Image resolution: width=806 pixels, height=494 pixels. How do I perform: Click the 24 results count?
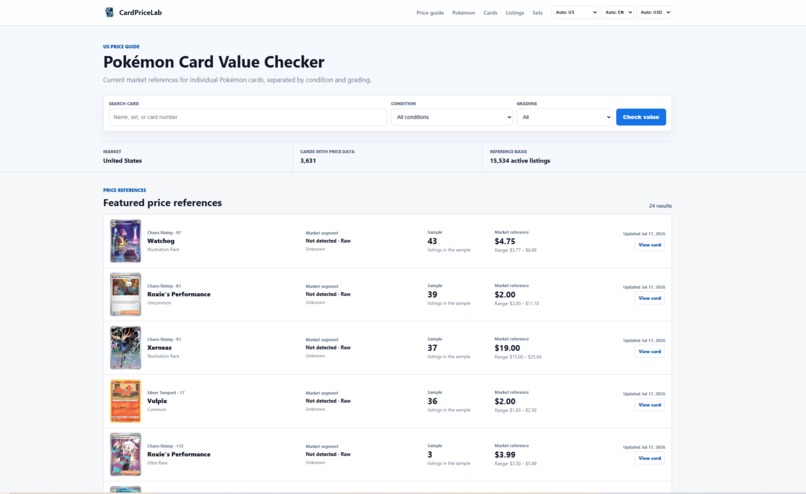(660, 206)
